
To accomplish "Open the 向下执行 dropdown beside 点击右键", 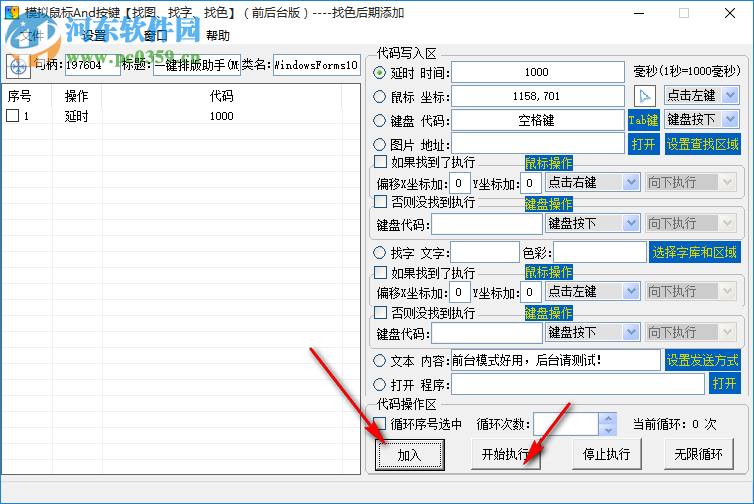I will 691,182.
